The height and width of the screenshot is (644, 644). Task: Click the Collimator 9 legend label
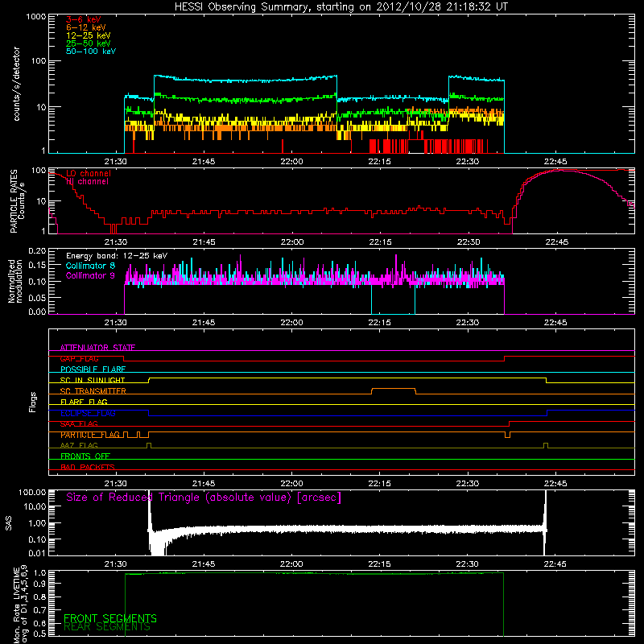(90, 275)
